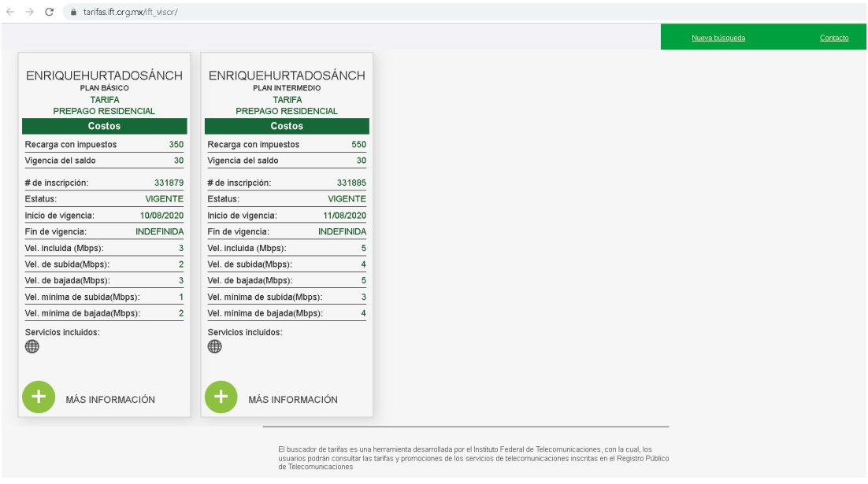Open the Contacto link

833,38
